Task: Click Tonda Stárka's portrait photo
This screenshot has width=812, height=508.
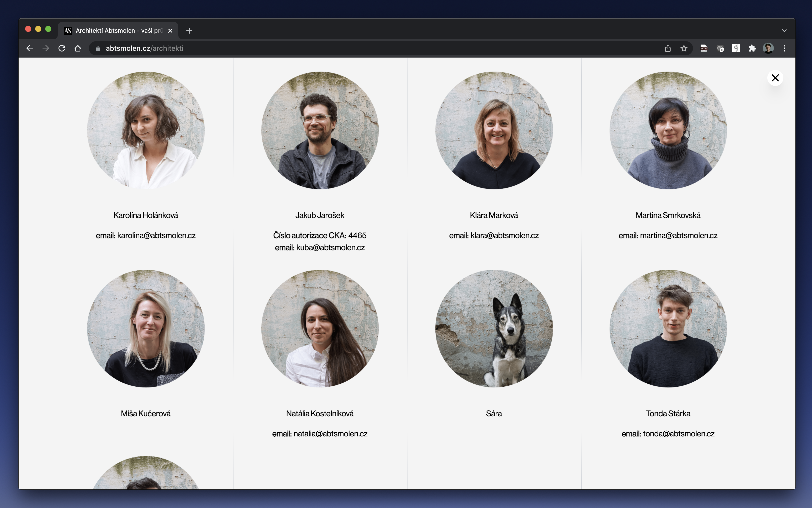Action: (668, 329)
